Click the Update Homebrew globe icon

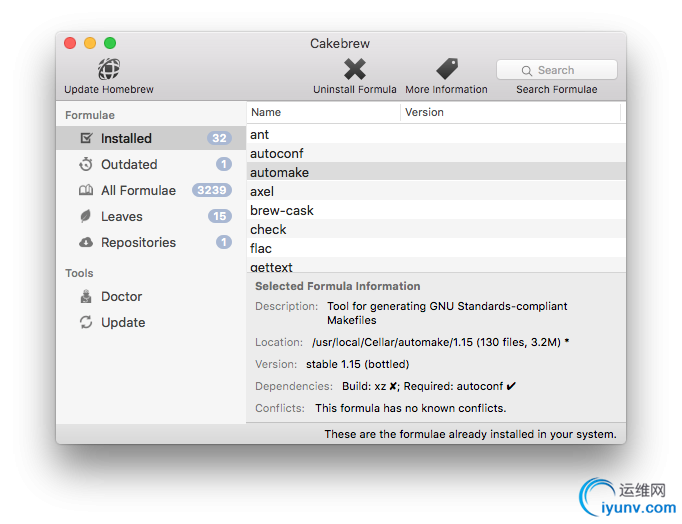109,69
